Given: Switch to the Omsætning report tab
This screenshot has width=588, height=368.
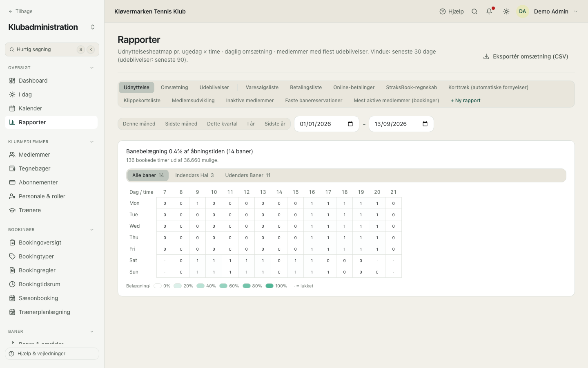Looking at the screenshot, I should pyautogui.click(x=174, y=88).
